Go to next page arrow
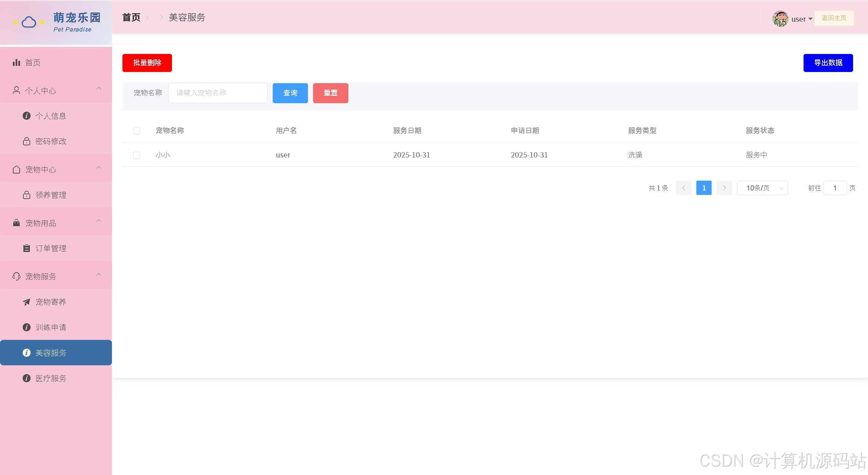 click(x=724, y=188)
